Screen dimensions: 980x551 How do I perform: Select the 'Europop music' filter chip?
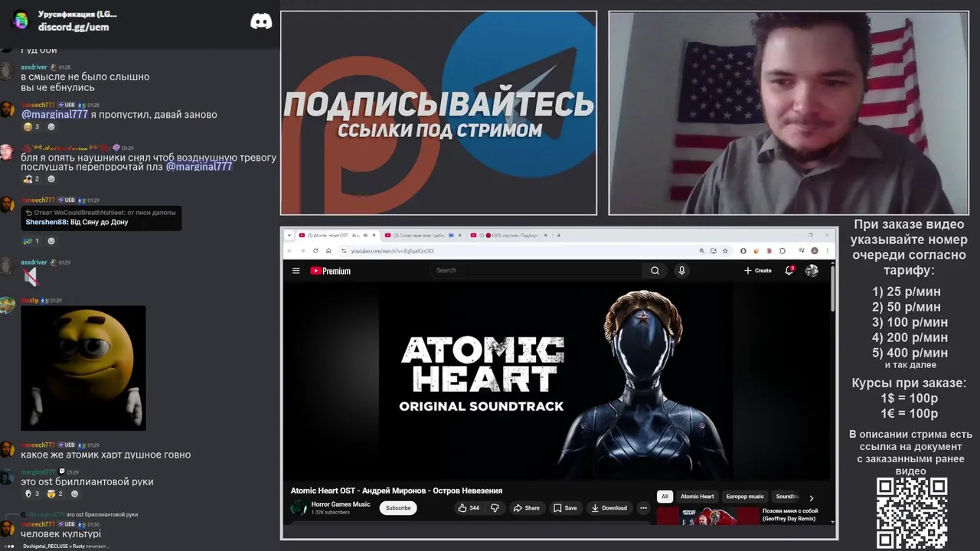pos(745,497)
